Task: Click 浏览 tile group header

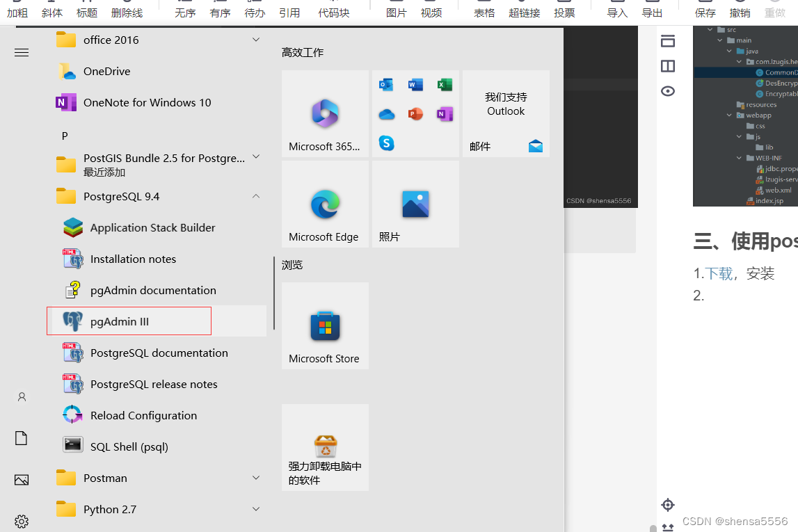Action: point(292,265)
